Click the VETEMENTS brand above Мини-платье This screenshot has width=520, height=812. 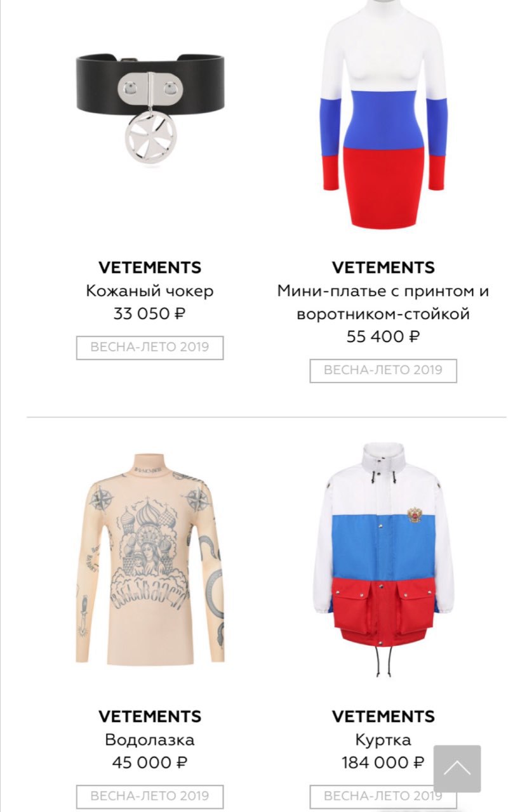(383, 267)
